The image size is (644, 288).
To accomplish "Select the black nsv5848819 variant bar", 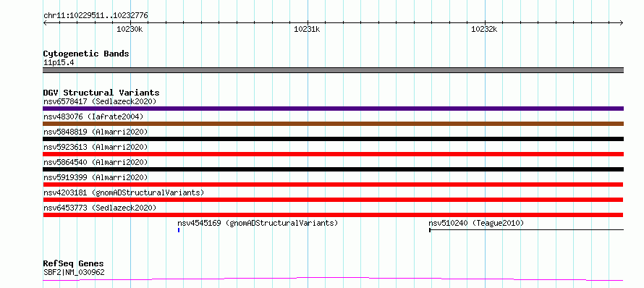I will [333, 139].
